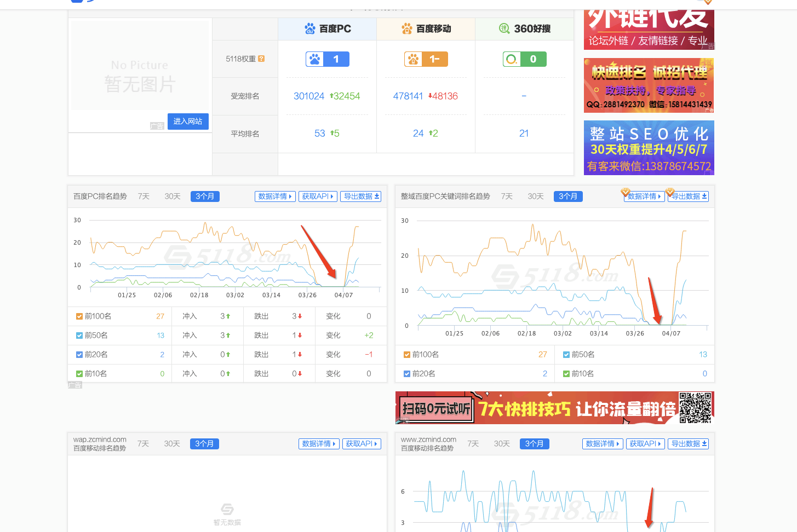
Task: Toggle the 前100名 checkbox in 百度PC排名趋势
Action: [x=79, y=316]
